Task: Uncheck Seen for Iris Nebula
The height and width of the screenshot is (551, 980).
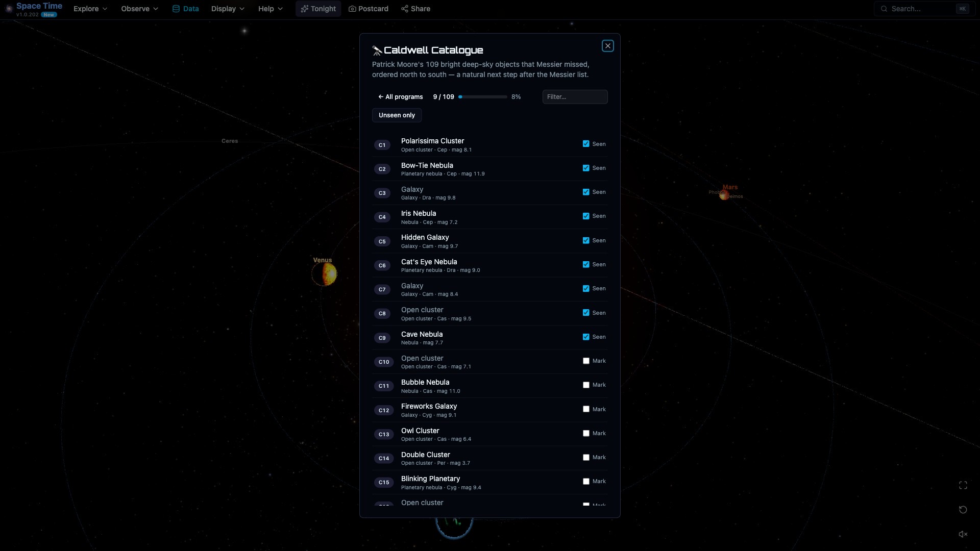Action: tap(586, 216)
